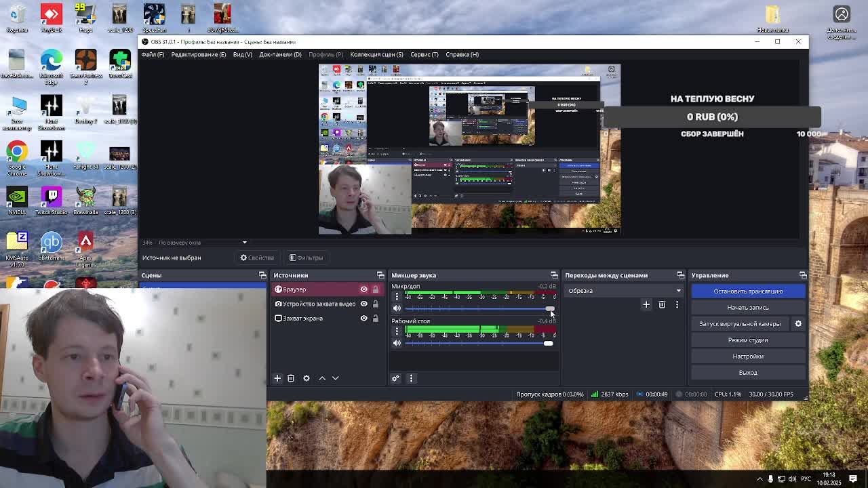The image size is (868, 488).
Task: Float the Переходы между сценами dock panel
Action: click(680, 275)
